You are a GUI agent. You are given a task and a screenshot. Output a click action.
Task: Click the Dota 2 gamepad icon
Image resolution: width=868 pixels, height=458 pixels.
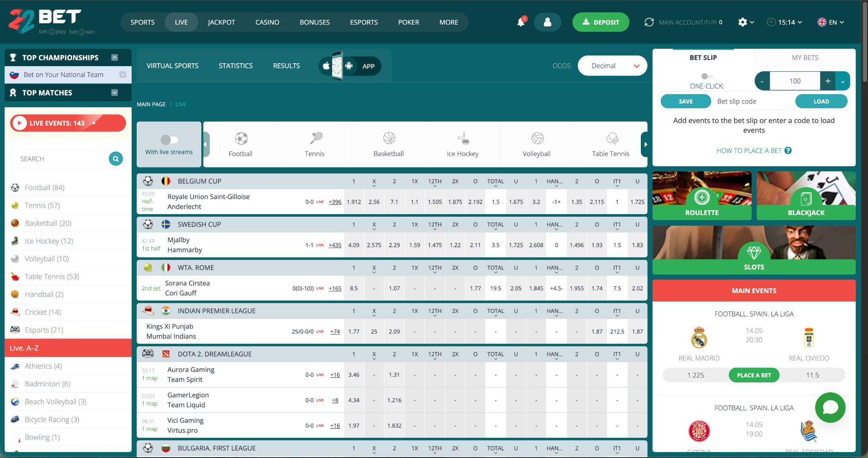(147, 354)
